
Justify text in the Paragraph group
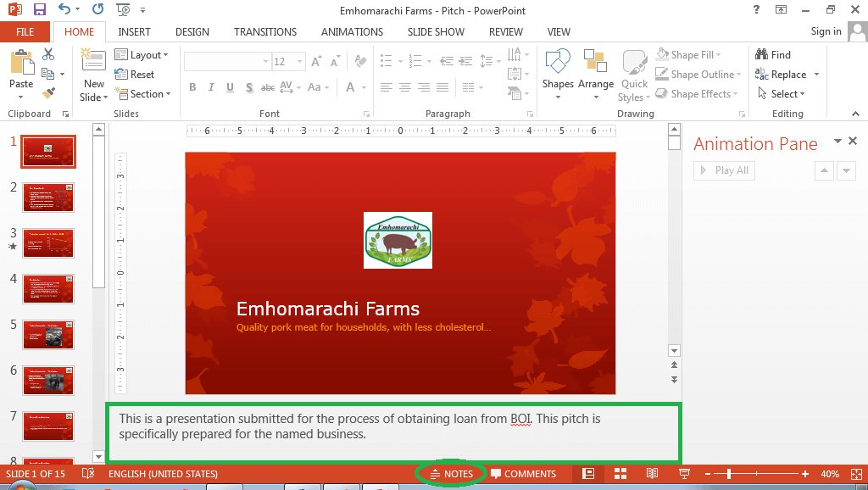[x=442, y=87]
